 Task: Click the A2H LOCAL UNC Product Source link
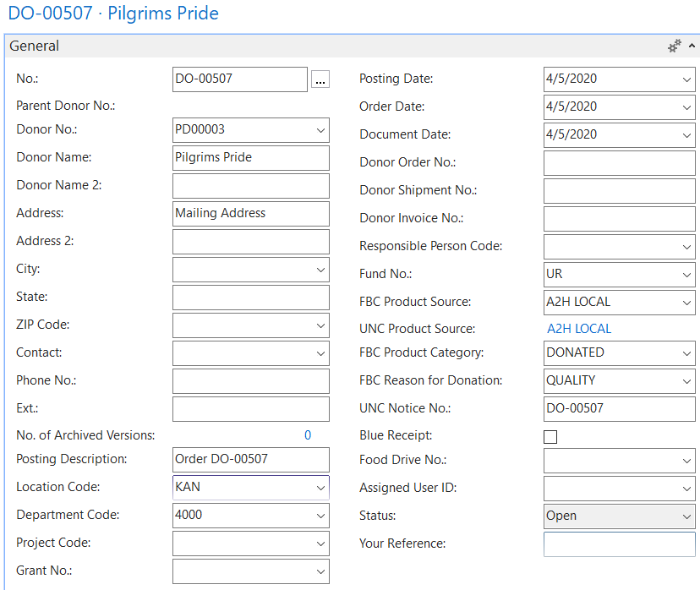(x=578, y=329)
